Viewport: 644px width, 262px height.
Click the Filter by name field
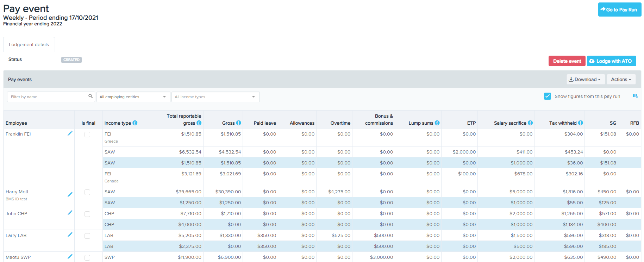click(48, 97)
